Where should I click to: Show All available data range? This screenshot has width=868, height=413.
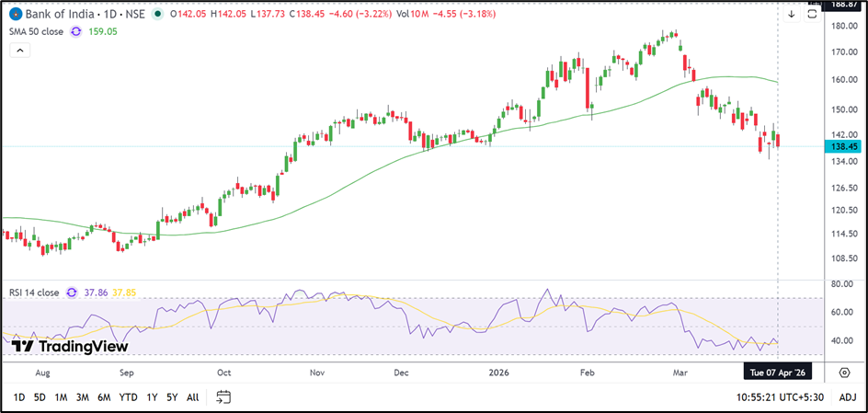coord(192,397)
